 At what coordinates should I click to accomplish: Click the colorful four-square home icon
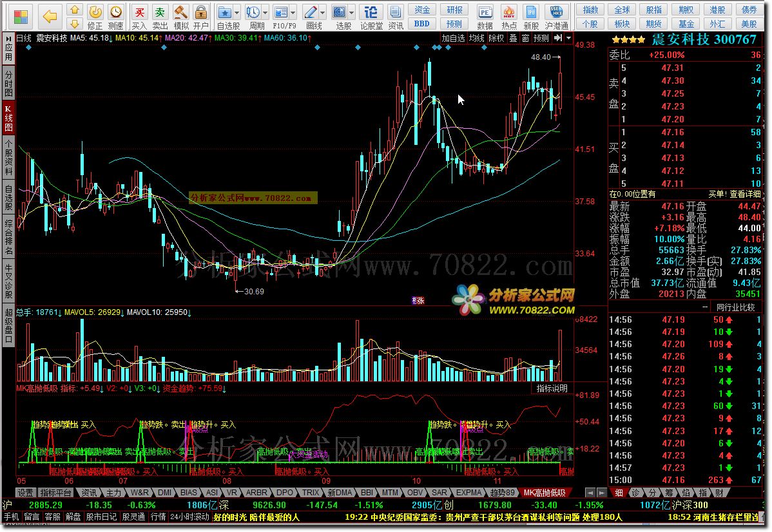(x=21, y=17)
